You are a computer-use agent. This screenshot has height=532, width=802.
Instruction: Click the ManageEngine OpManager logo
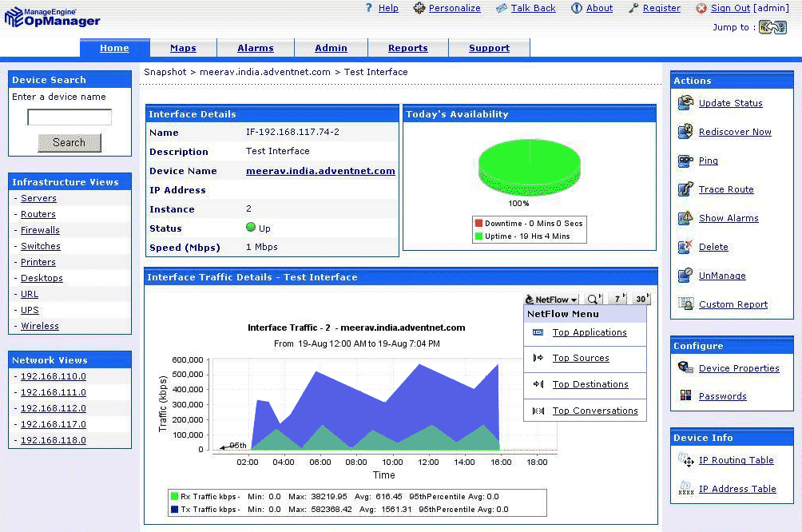52,17
